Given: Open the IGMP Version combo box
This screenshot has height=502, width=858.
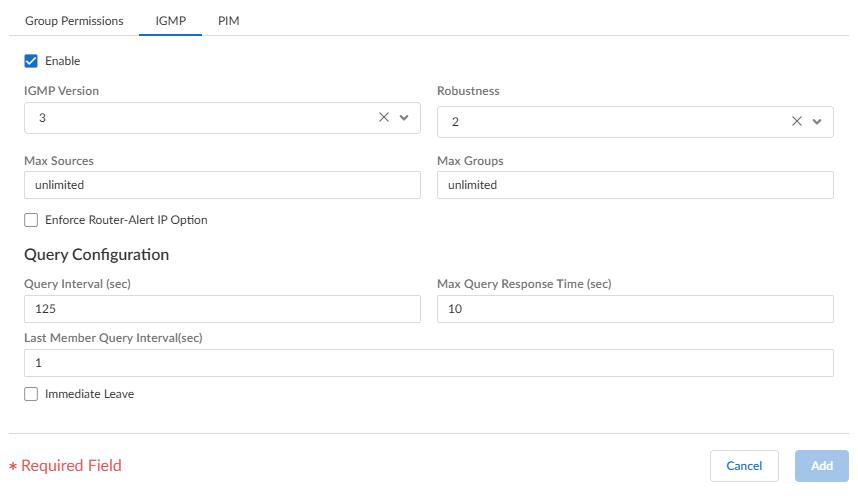Looking at the screenshot, I should point(200,118).
